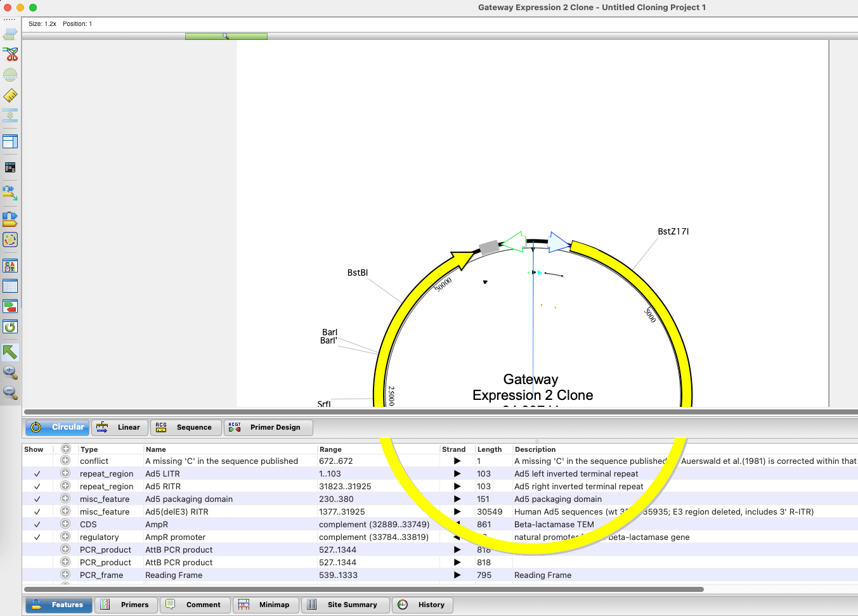
Task: Expand the Ad5 LITR row plus button
Action: click(65, 473)
